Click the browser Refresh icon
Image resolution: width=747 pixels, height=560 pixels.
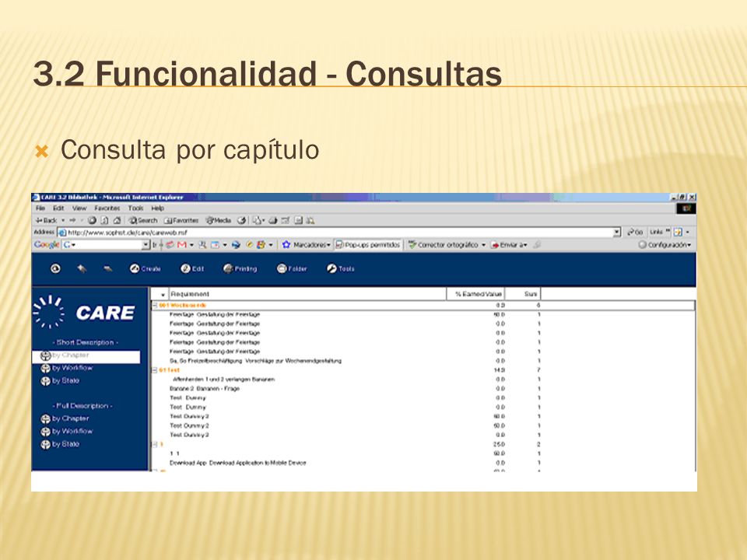point(104,220)
